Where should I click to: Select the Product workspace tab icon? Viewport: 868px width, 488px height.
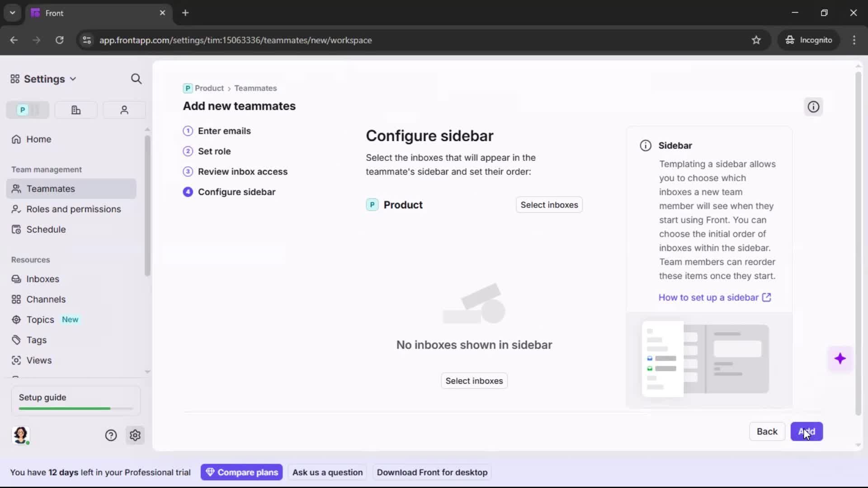click(27, 110)
